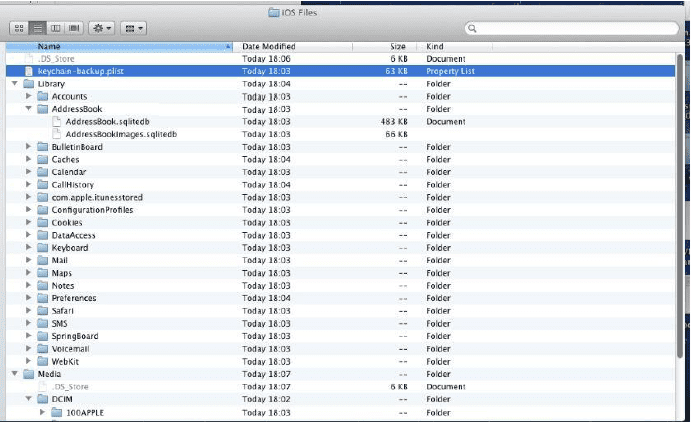Collapse the AddressBook folder triangle

click(29, 109)
